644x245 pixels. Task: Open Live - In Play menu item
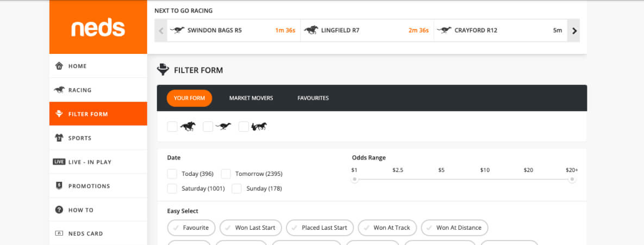pos(98,162)
